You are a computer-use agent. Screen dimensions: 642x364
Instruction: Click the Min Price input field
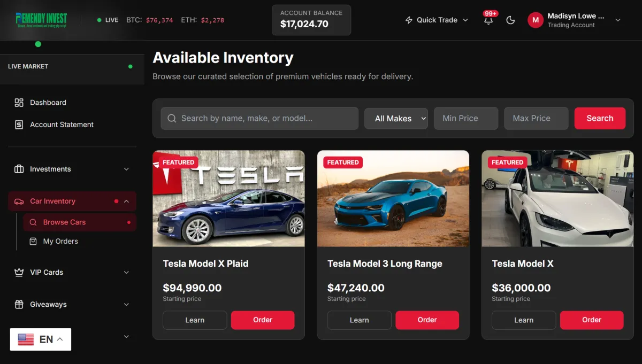(x=465, y=118)
